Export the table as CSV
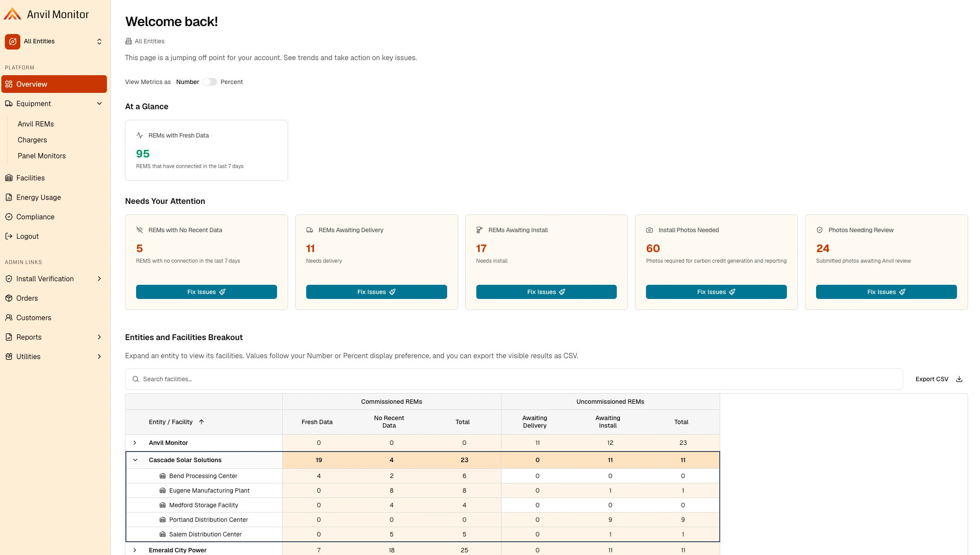The width and height of the screenshot is (980, 555). (x=939, y=379)
